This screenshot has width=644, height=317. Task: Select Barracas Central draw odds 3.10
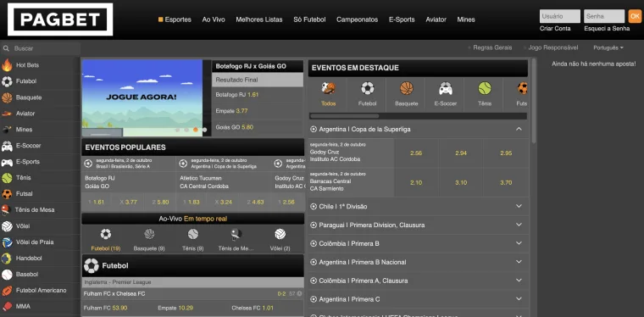461,183
